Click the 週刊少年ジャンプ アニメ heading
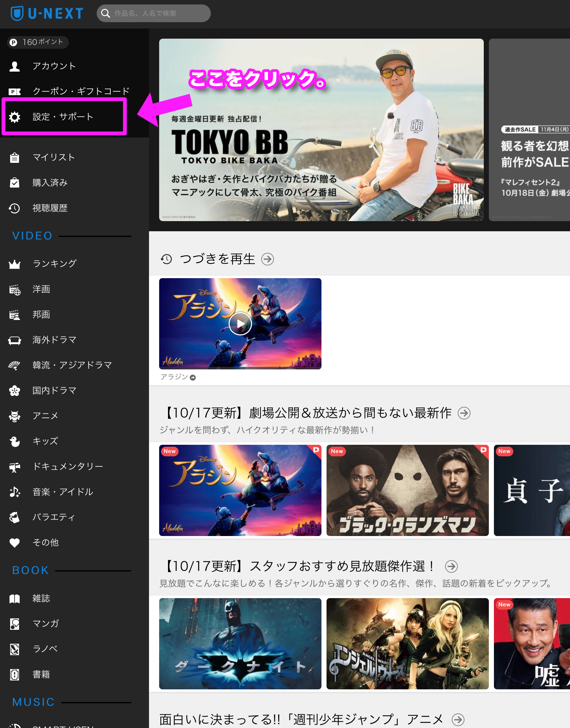Screen dimensions: 570x728 tap(301, 720)
